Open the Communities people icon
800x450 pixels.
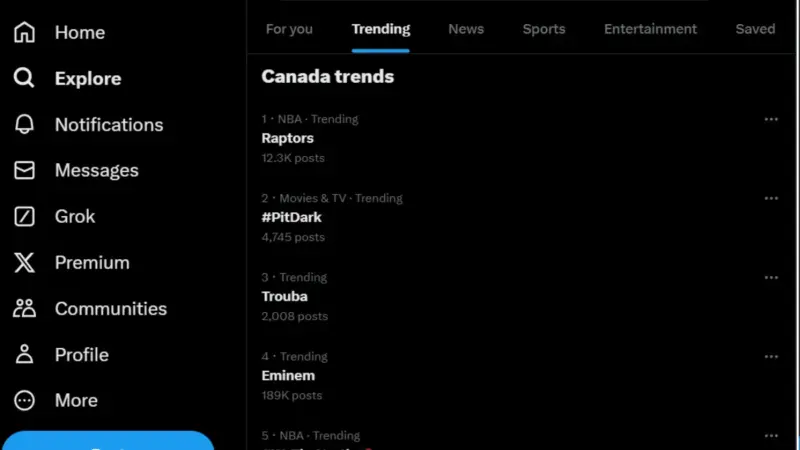(24, 308)
